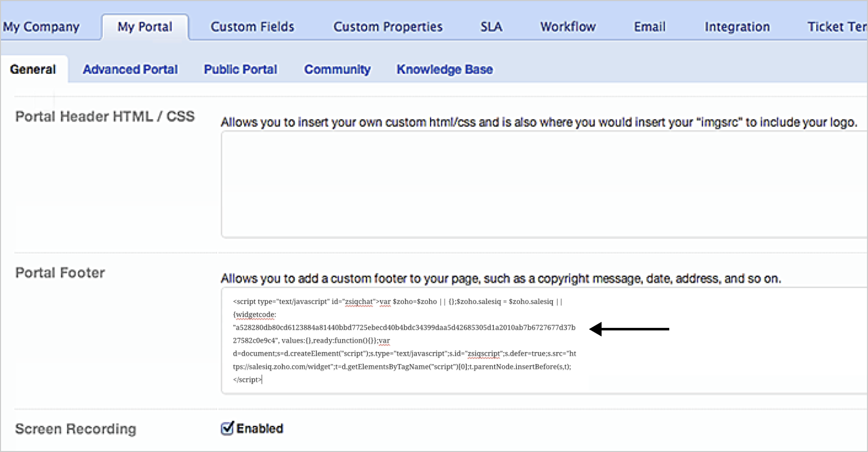
Task: Click inside the Portal Footer script textarea
Action: point(544,341)
